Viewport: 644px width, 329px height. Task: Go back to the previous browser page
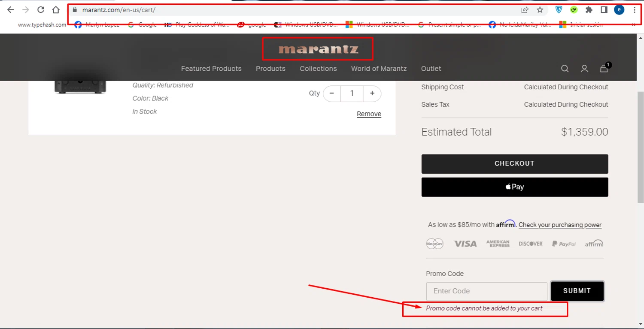11,10
